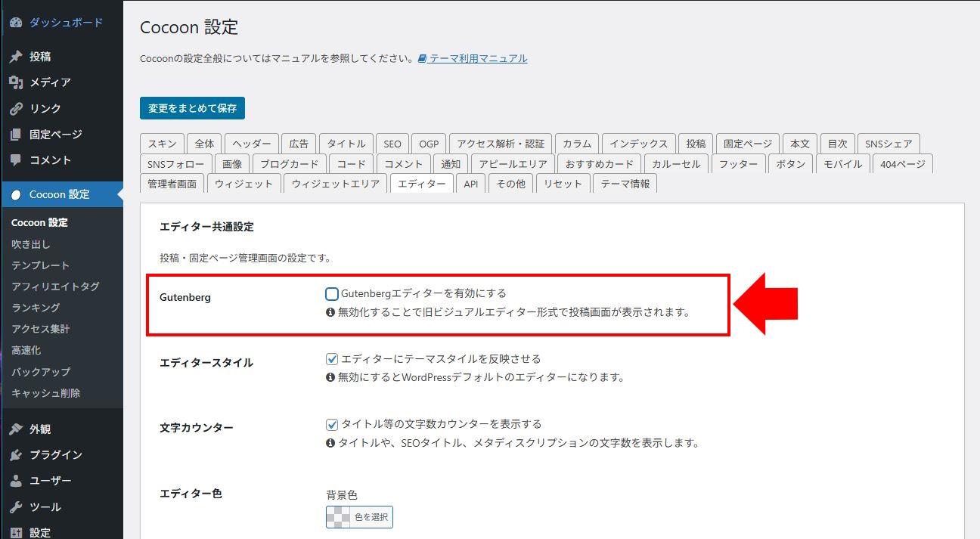The width and height of the screenshot is (980, 539).
Task: Click the pages icon beside 固定ページ
Action: 16,135
